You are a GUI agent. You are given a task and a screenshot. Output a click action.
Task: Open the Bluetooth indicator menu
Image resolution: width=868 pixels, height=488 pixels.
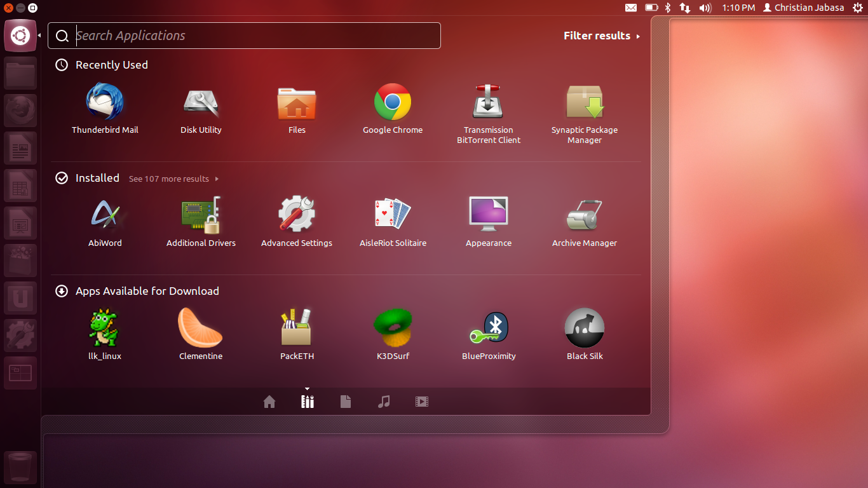668,8
